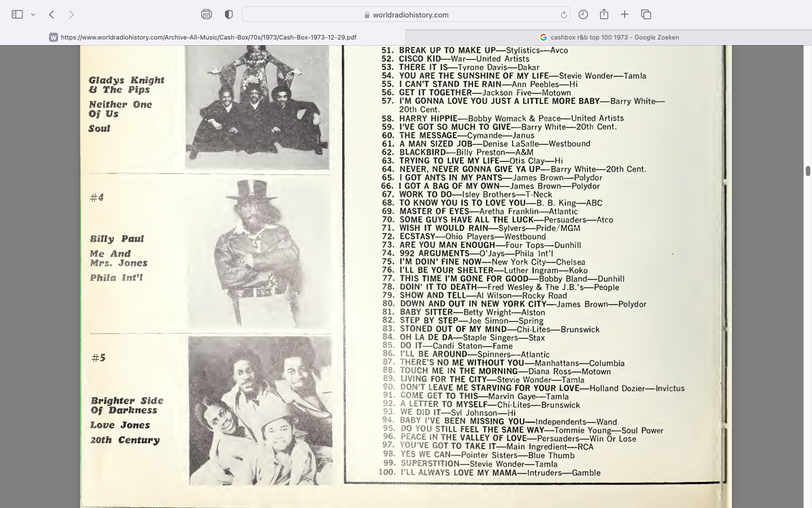Viewport: 812px width, 508px height.
Task: Click the worldradiohistory.com address bar
Action: click(406, 15)
